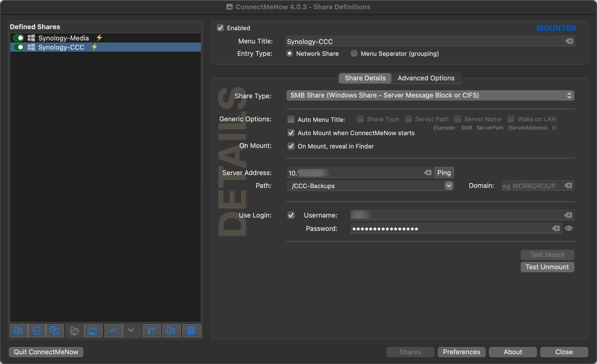The height and width of the screenshot is (364, 597).
Task: Click the Close button at bottom right
Action: 564,352
